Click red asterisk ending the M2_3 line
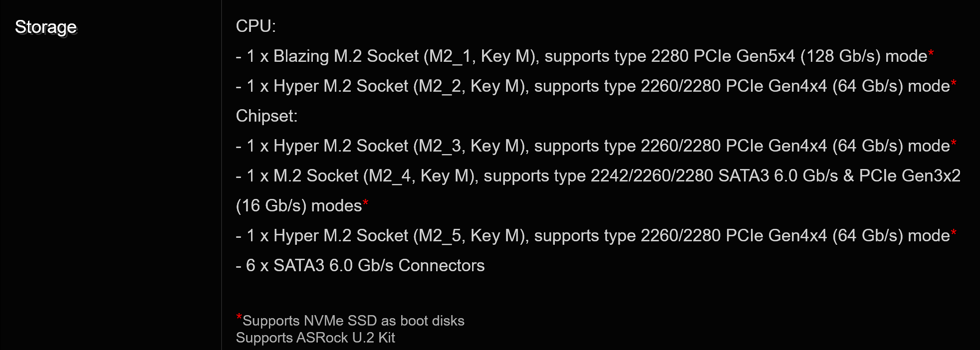This screenshot has width=980, height=350. pyautogui.click(x=954, y=143)
